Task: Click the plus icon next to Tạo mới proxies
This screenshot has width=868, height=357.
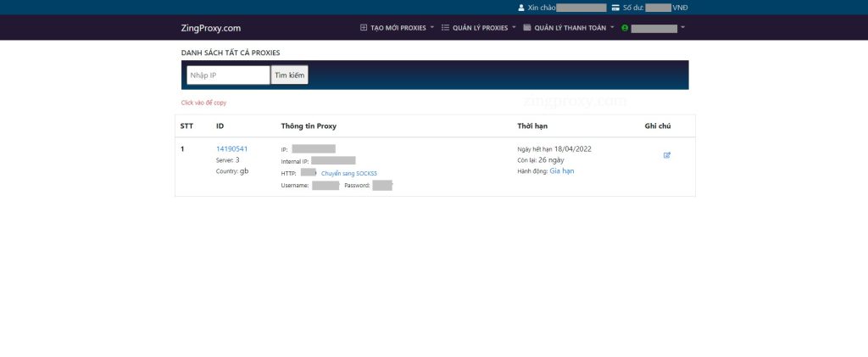Action: 364,28
